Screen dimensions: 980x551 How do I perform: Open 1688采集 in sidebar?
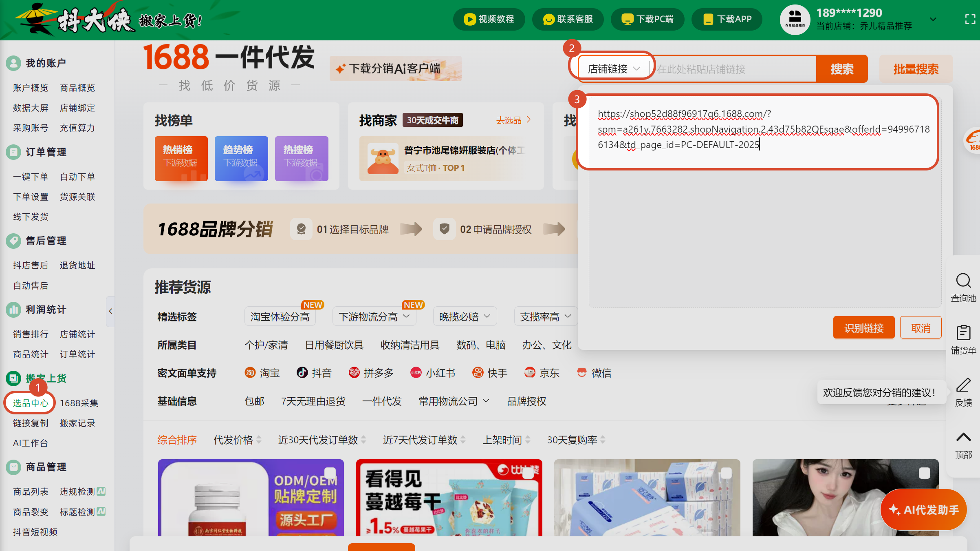[x=79, y=403]
